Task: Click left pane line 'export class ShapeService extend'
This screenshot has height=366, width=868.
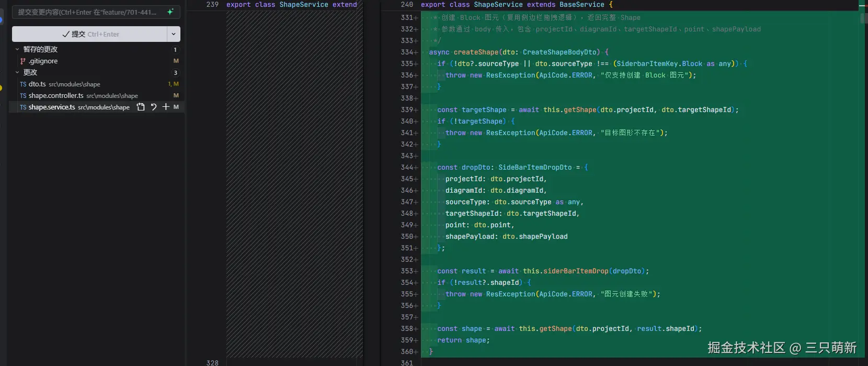Action: 292,4
